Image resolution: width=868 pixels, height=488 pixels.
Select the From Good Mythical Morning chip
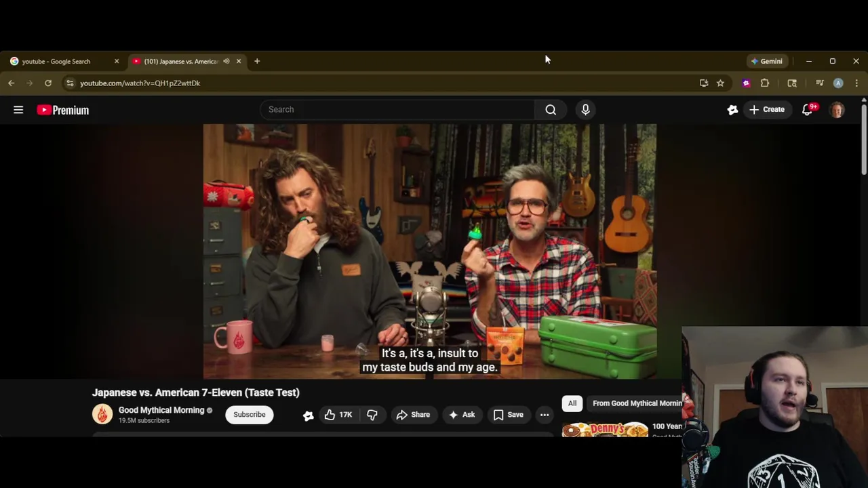(x=636, y=403)
